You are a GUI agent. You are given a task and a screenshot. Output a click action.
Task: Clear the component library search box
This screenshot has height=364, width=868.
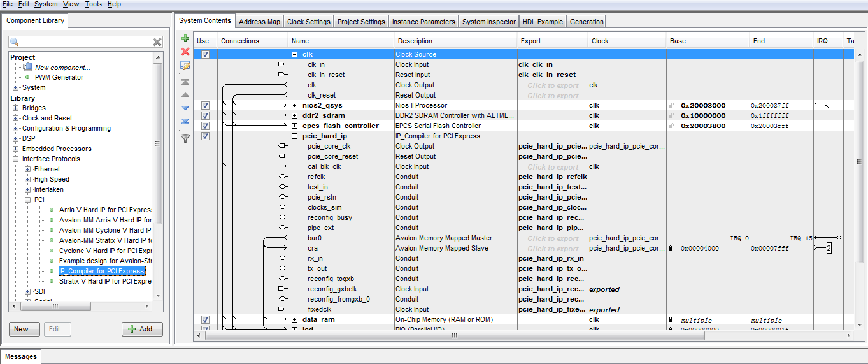(157, 42)
